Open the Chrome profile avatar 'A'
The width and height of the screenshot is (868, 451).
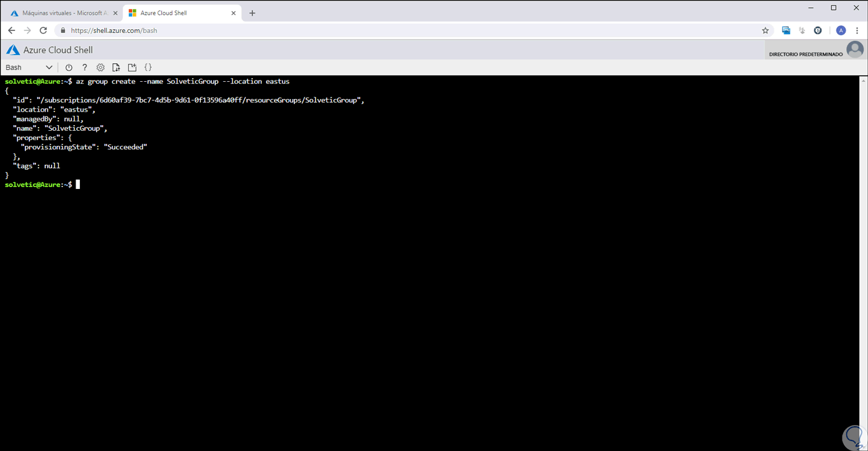click(x=841, y=30)
